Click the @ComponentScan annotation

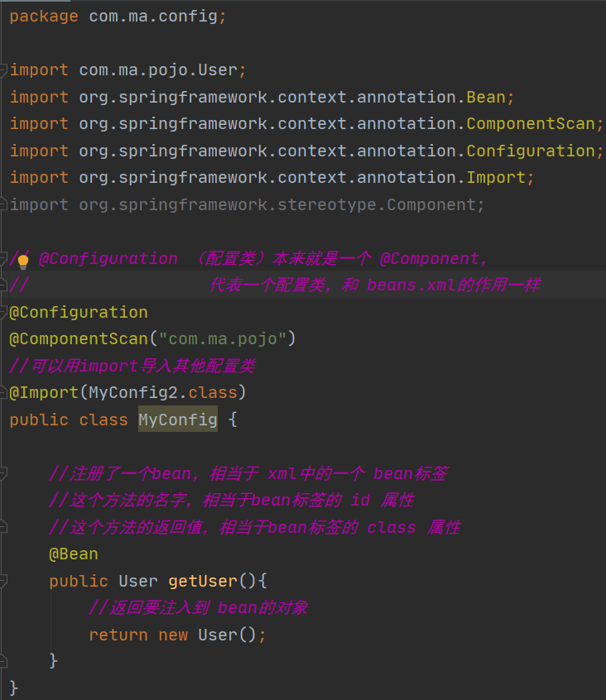coord(78,338)
